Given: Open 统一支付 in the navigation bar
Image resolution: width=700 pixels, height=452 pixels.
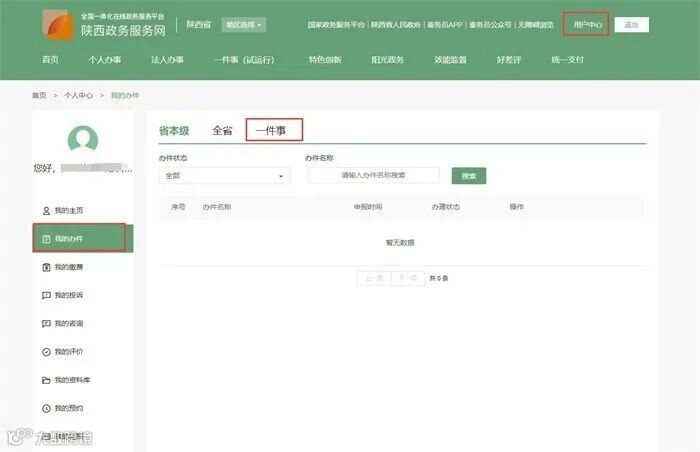Looking at the screenshot, I should click(567, 59).
